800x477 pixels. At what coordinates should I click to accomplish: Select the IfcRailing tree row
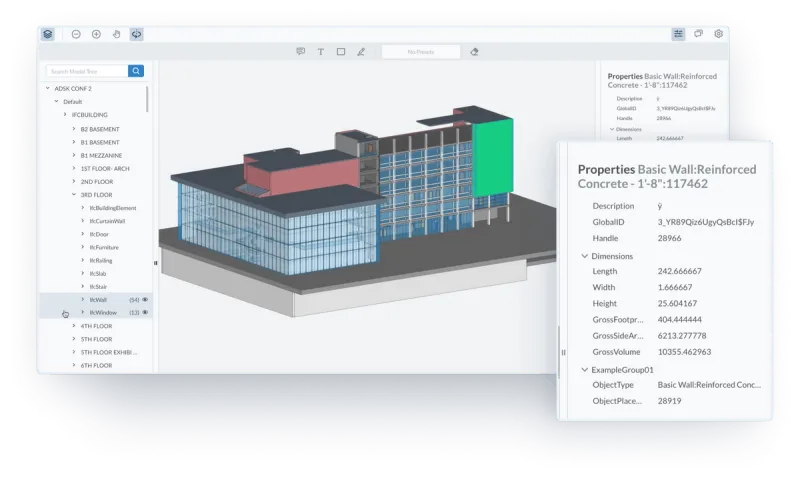tap(96, 260)
